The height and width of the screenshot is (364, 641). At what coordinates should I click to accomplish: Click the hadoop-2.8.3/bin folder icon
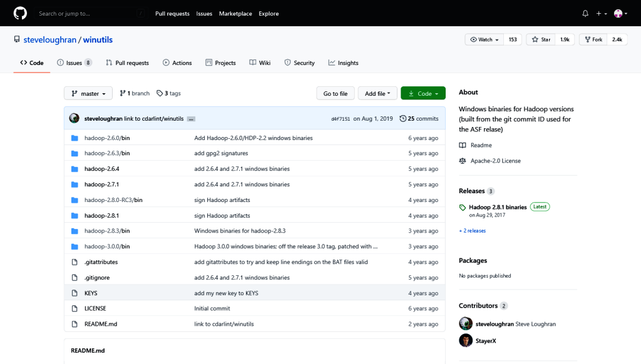point(74,231)
